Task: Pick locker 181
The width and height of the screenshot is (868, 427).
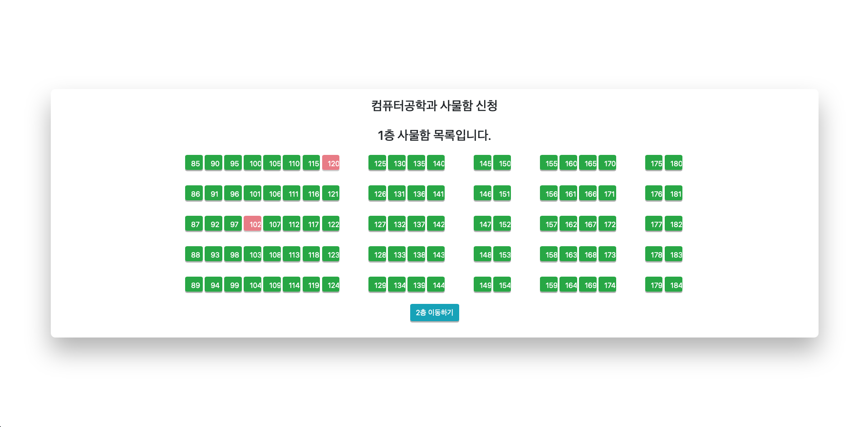Action: (x=673, y=194)
